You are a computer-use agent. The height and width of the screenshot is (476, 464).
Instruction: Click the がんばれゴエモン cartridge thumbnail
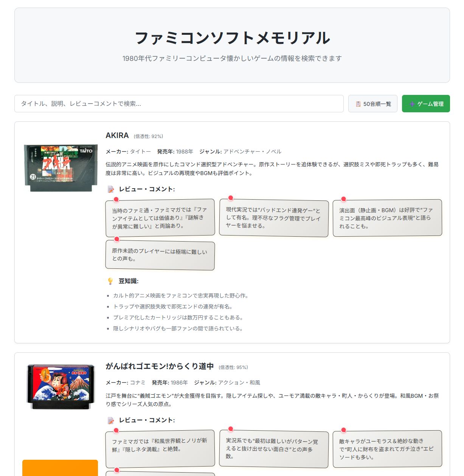tap(61, 387)
